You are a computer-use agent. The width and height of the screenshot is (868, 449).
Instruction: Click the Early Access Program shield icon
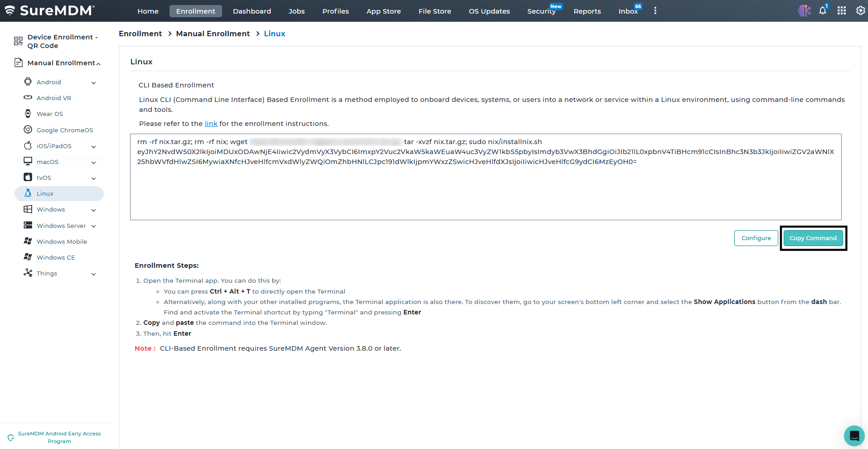point(11,438)
